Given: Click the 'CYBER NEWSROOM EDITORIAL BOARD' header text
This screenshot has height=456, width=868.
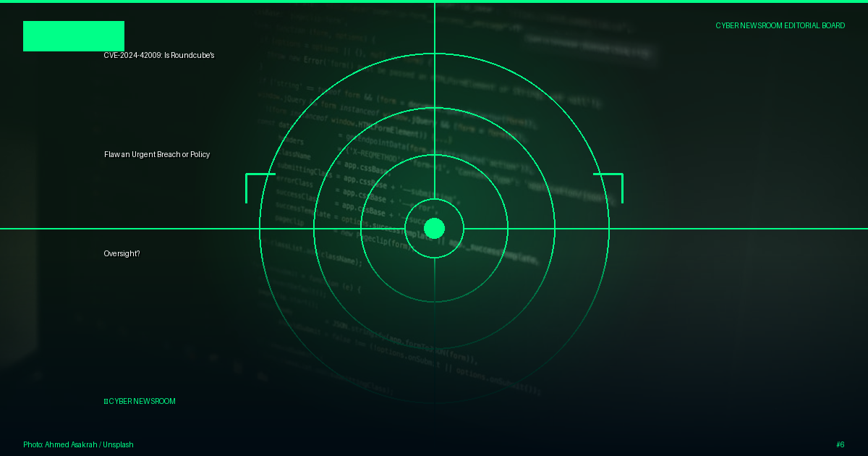Looking at the screenshot, I should tap(780, 25).
